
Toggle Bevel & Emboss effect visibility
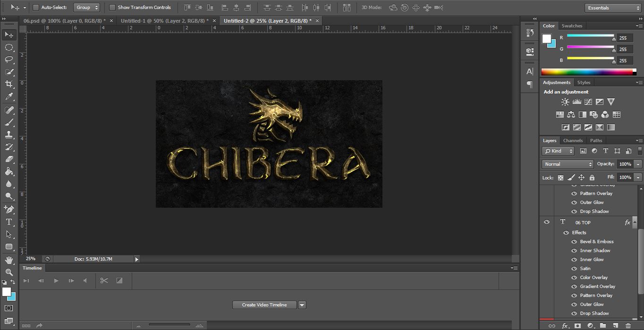575,242
